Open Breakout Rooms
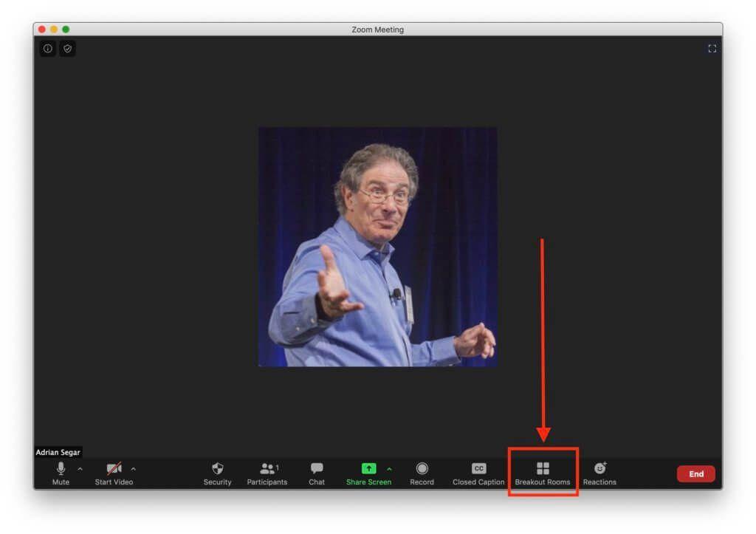756x534 pixels. pyautogui.click(x=543, y=473)
